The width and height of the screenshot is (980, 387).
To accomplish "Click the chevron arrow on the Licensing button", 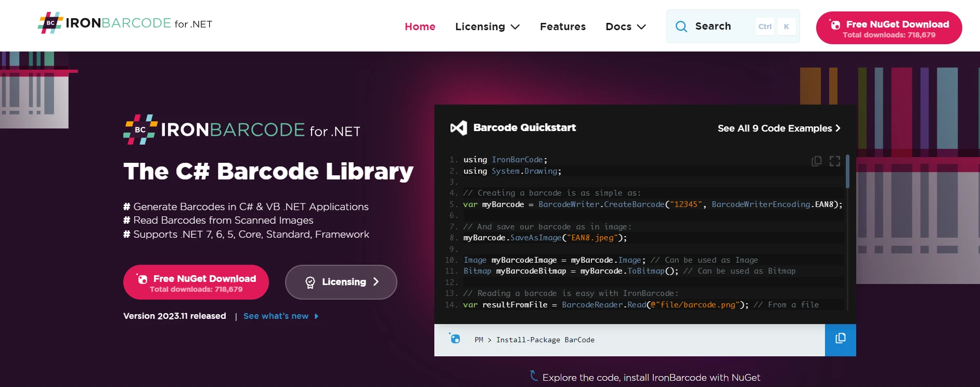I will [x=376, y=282].
